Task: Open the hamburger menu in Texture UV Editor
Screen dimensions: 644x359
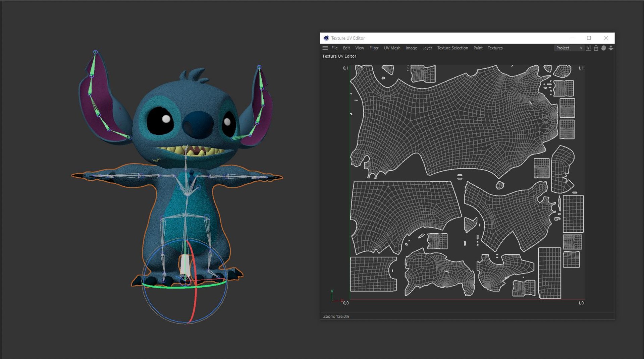Action: 325,48
